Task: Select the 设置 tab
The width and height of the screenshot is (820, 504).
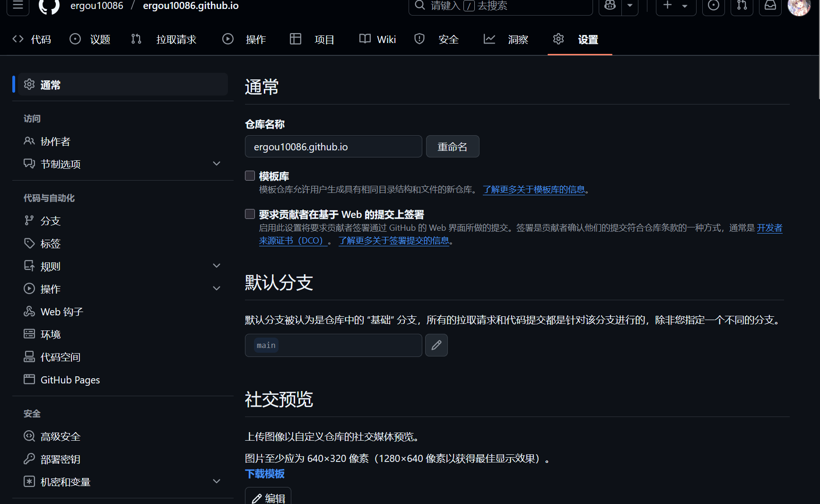Action: tap(576, 39)
